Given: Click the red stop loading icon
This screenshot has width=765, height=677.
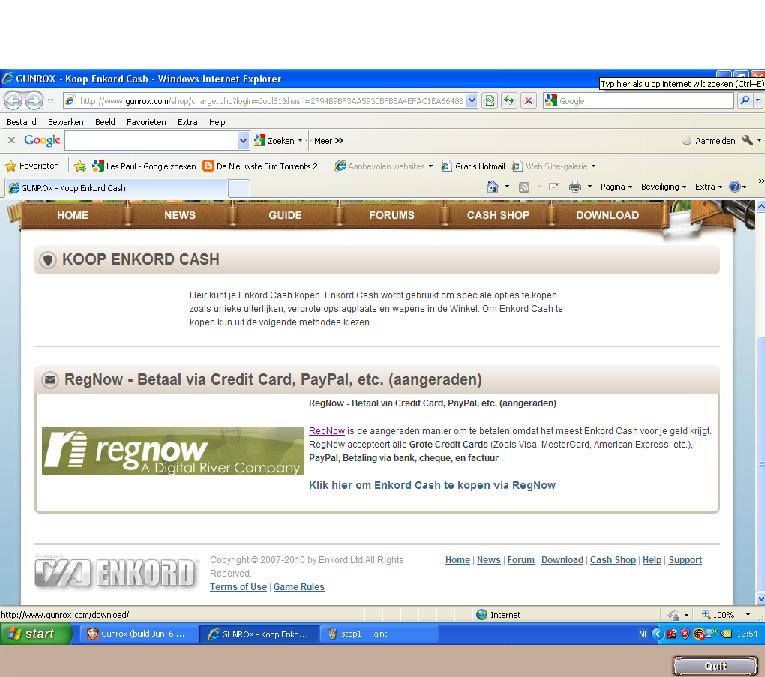Looking at the screenshot, I should point(528,101).
